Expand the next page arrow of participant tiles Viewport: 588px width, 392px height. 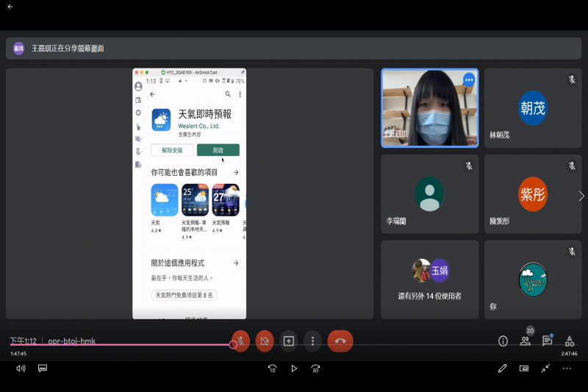pos(581,196)
